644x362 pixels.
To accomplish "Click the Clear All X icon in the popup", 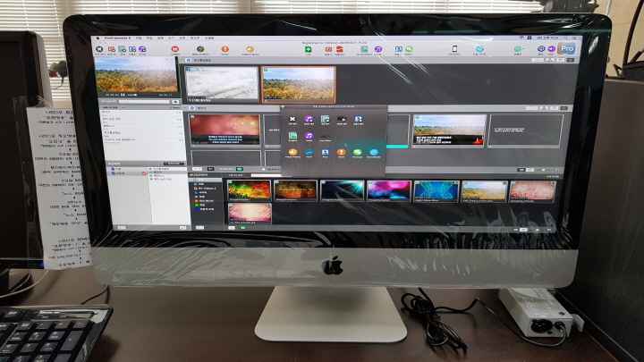I will click(x=292, y=118).
